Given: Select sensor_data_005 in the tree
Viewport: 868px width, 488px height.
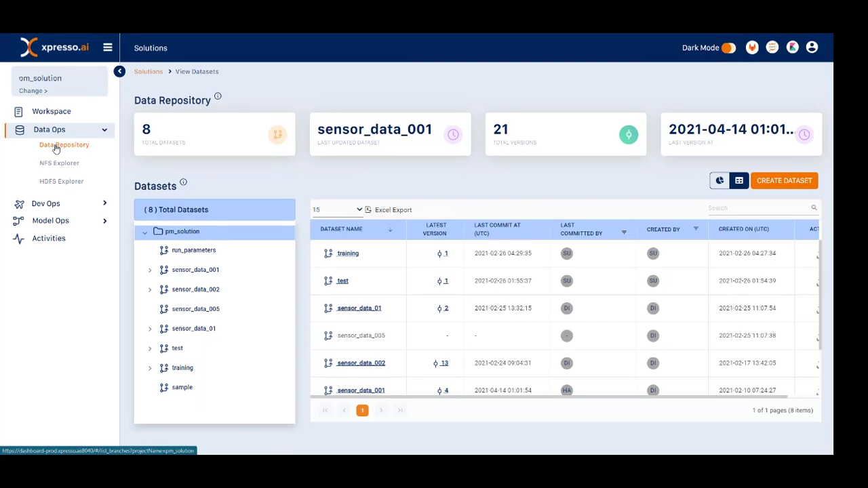Looking at the screenshot, I should coord(195,309).
